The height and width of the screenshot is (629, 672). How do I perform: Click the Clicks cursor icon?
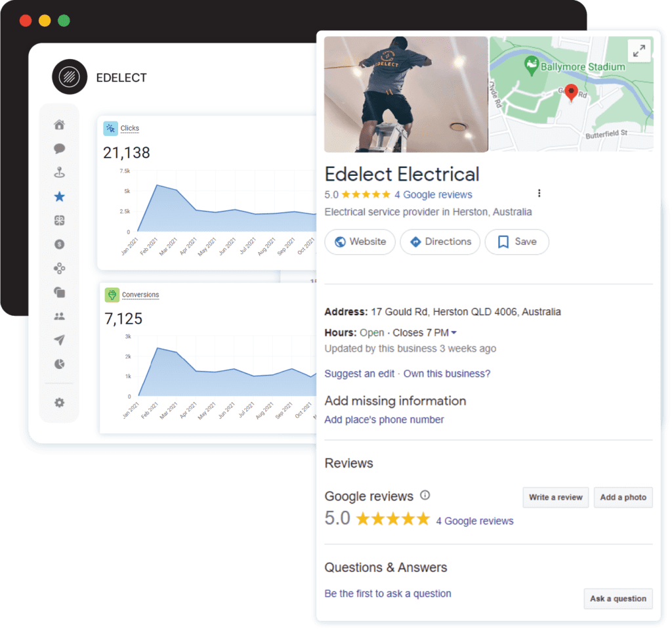110,128
